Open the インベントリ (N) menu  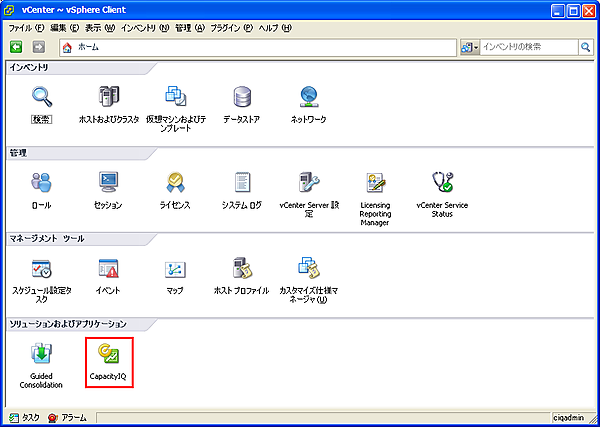tap(145, 28)
